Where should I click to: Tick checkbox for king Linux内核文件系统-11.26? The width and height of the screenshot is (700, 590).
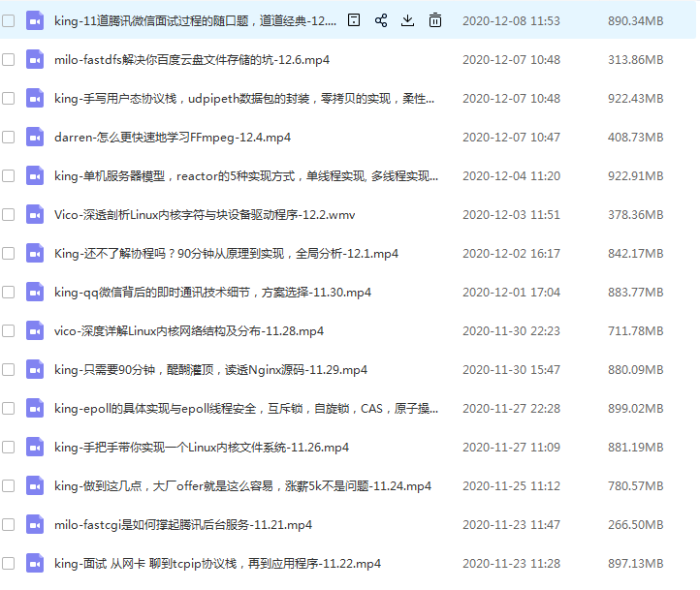point(8,447)
